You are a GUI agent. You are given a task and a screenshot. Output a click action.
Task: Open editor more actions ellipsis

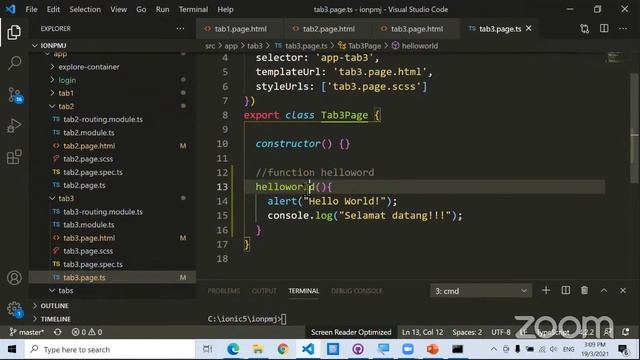click(623, 29)
